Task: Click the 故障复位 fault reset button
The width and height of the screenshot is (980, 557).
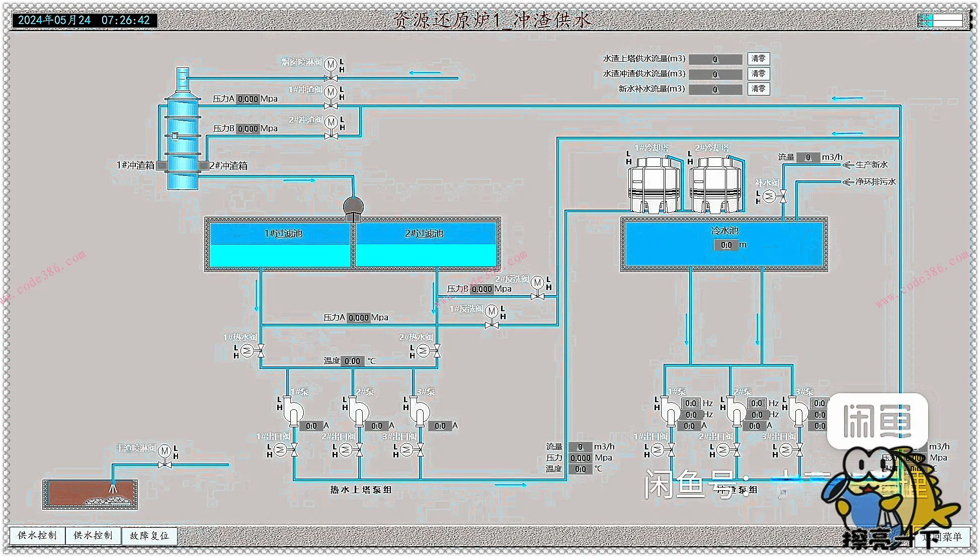Action: coord(149,536)
